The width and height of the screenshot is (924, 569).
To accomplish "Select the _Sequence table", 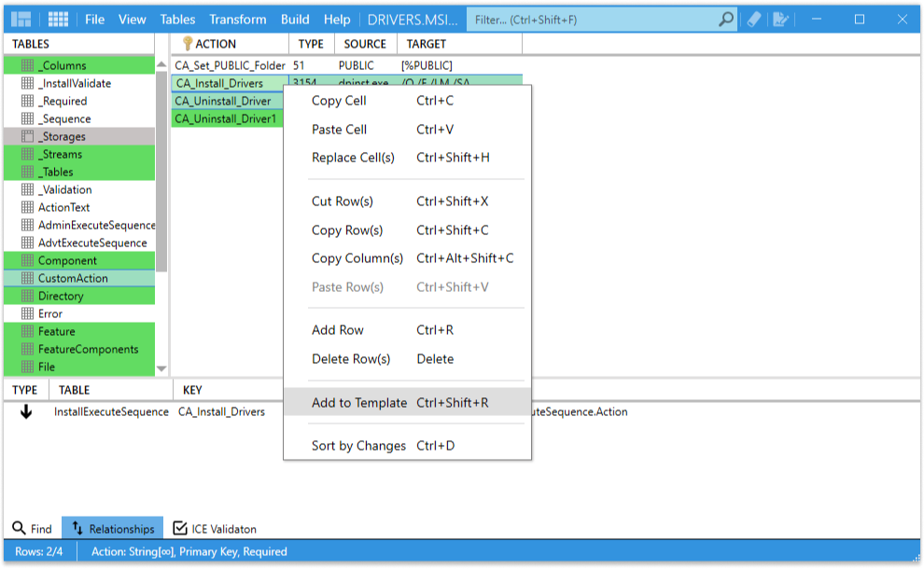I will (79, 118).
